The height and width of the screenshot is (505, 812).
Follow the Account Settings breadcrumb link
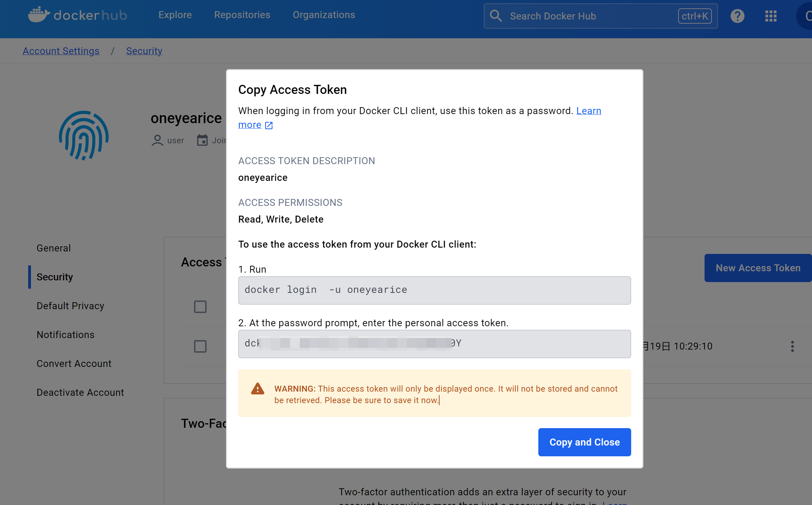coord(61,51)
